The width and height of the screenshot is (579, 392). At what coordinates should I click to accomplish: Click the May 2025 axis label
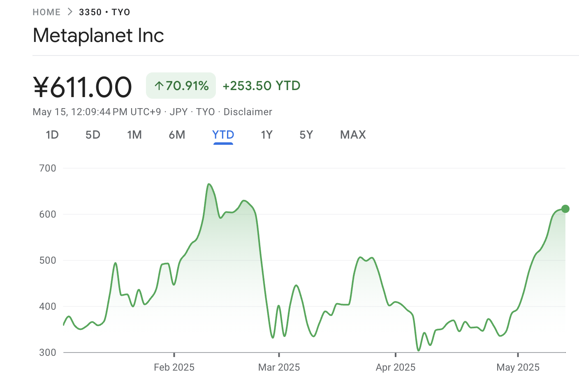[518, 367]
